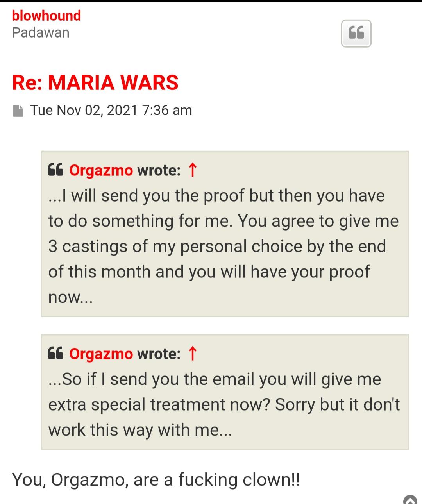Click the Padawan rank label
Viewport: 422px width, 504px height.
tap(41, 33)
